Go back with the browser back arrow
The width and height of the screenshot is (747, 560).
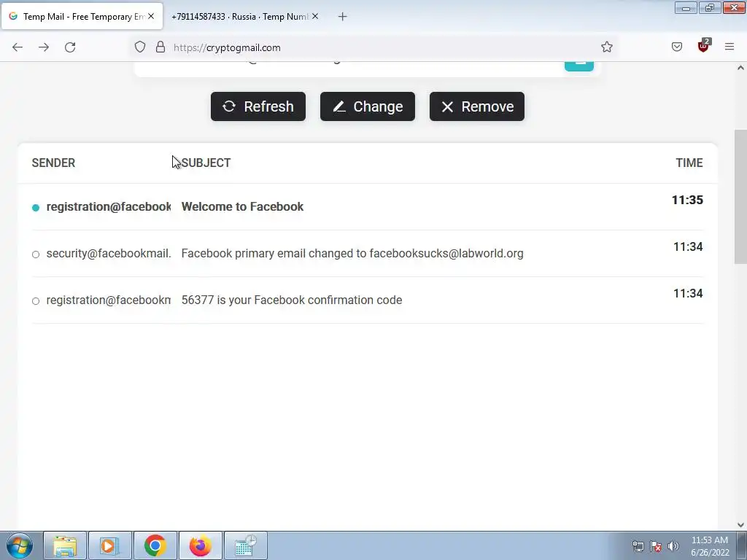(18, 47)
